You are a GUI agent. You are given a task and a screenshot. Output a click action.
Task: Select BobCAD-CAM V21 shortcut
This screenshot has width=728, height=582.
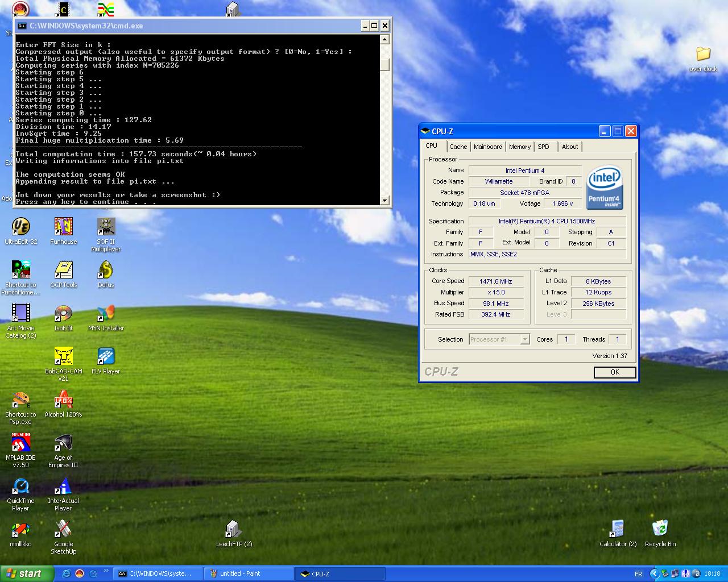click(x=63, y=364)
